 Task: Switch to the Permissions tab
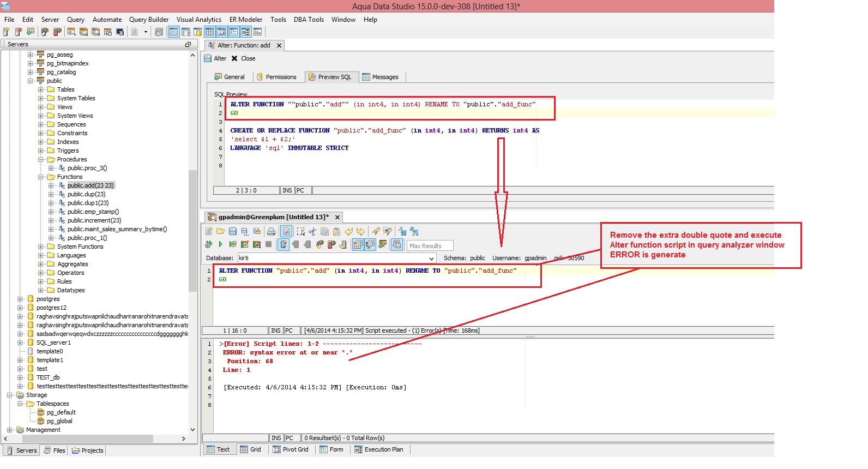[x=276, y=77]
